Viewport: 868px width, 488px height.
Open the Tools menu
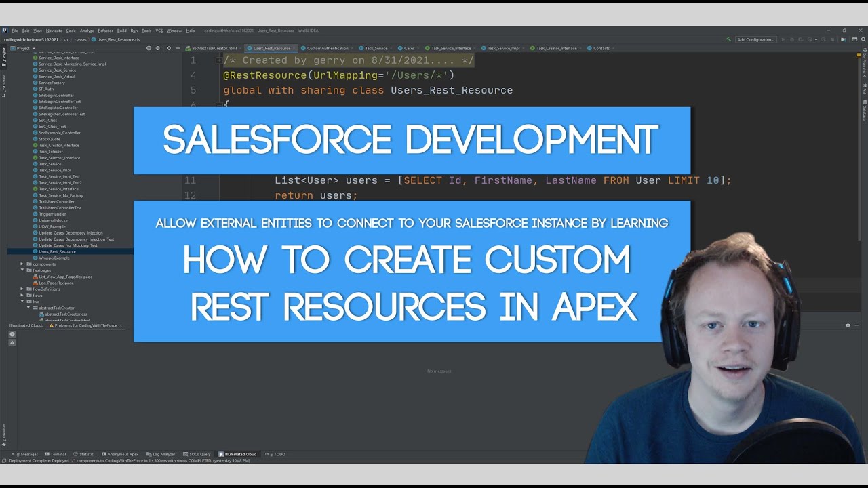pyautogui.click(x=146, y=30)
